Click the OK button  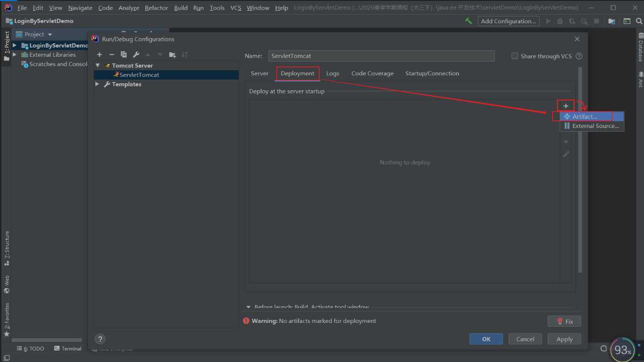click(x=486, y=339)
